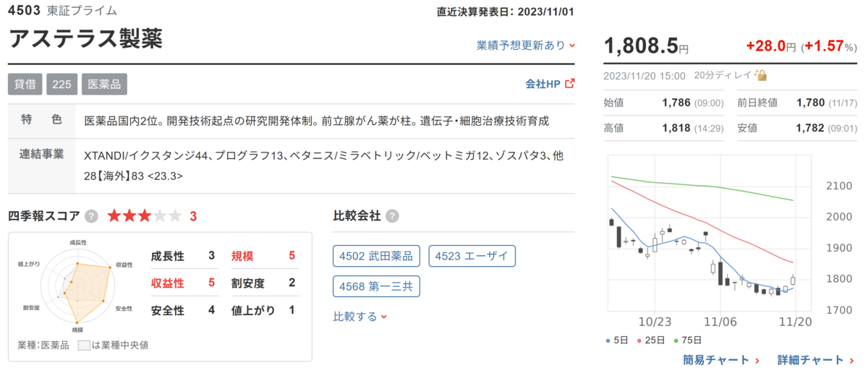
Task: Click the 業種:医薬品 footnote
Action: [x=43, y=345]
